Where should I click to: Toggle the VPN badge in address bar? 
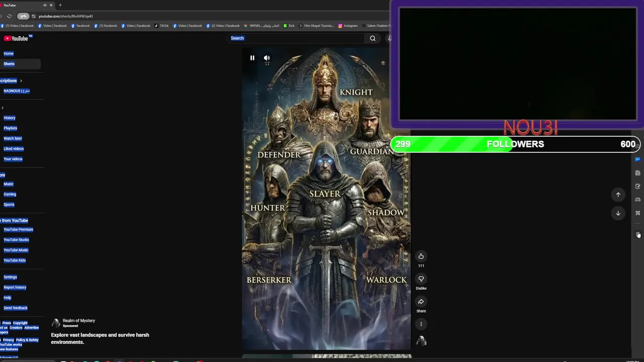click(x=23, y=16)
